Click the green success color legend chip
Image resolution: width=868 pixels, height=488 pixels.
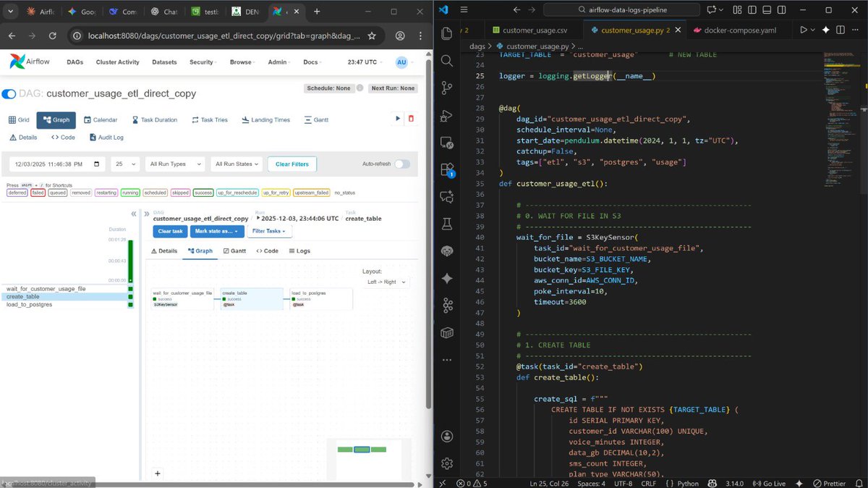pos(203,193)
